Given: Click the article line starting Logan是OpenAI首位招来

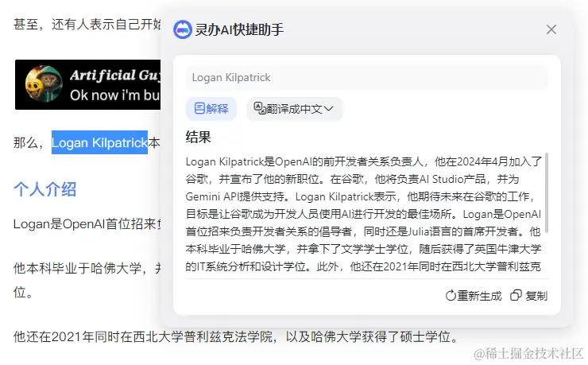Looking at the screenshot, I should (87, 224).
